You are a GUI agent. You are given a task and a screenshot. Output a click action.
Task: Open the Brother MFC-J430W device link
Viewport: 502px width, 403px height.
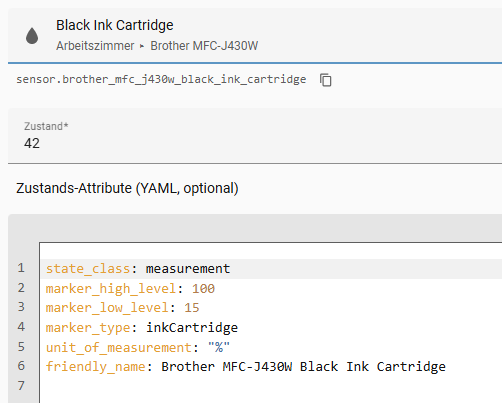[x=204, y=46]
